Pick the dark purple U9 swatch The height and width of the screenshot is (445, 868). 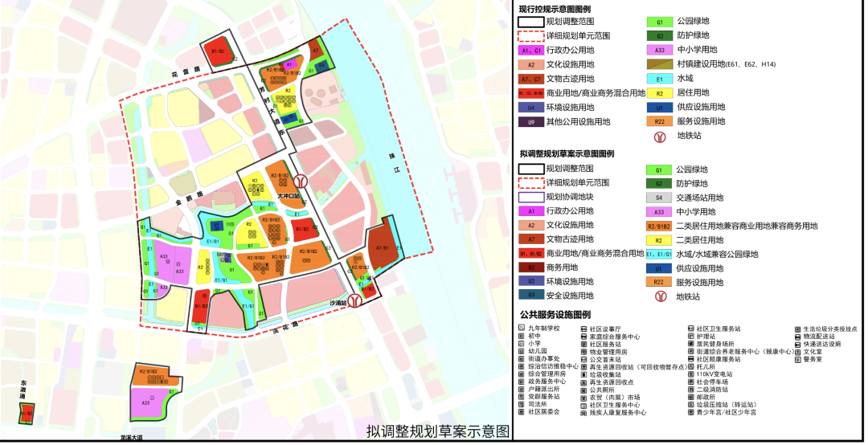point(530,122)
